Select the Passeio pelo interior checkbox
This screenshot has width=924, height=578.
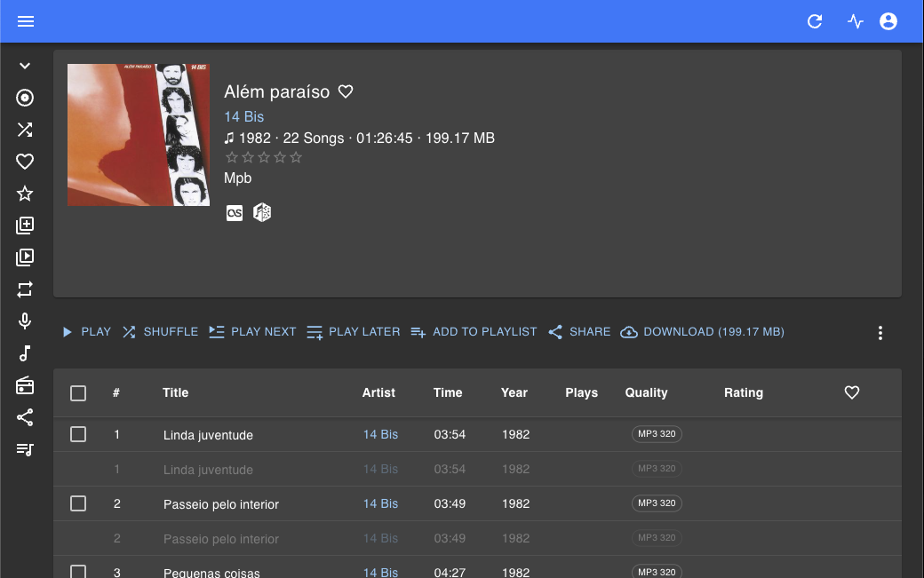78,503
